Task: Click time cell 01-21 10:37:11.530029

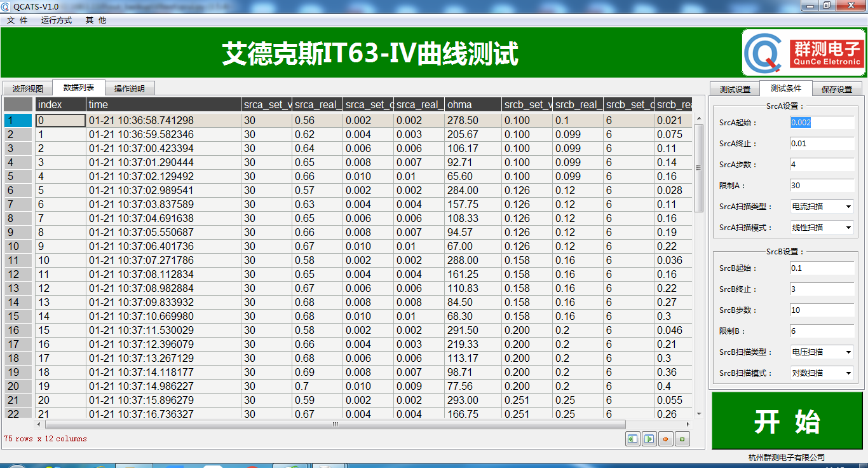Action: click(163, 330)
